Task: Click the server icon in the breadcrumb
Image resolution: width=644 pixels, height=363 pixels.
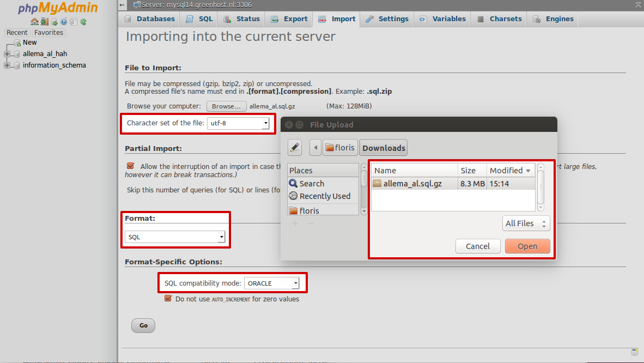Action: [137, 5]
